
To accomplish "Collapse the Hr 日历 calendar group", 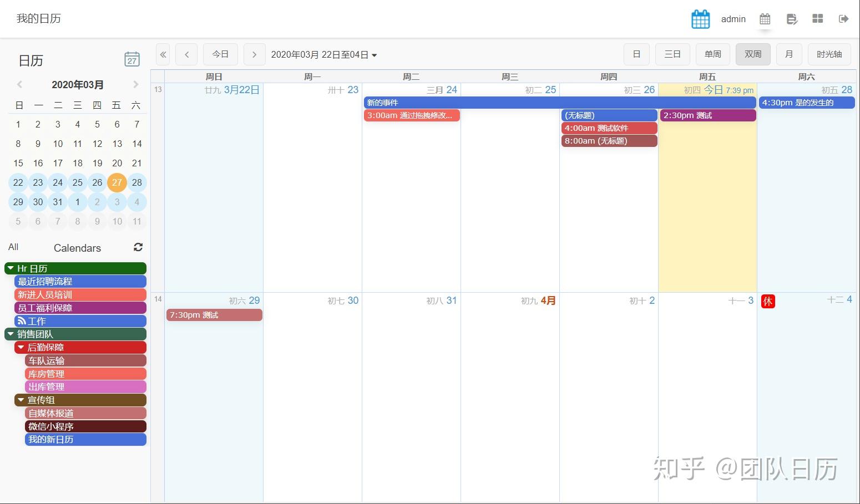I will click(10, 268).
